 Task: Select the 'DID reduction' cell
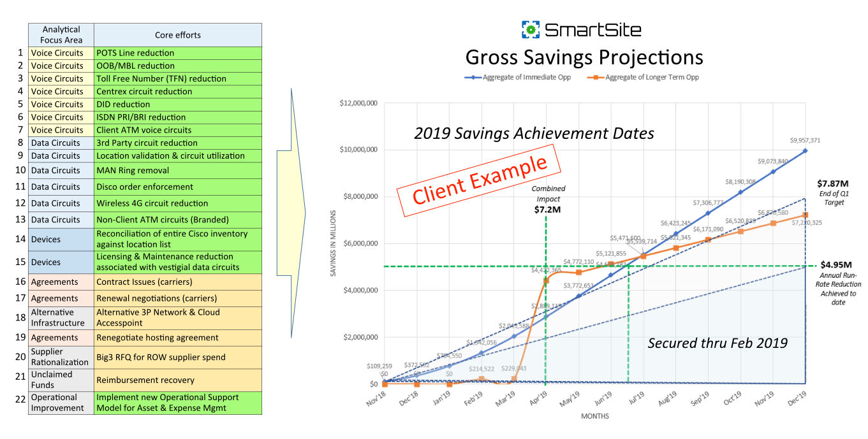[178, 104]
